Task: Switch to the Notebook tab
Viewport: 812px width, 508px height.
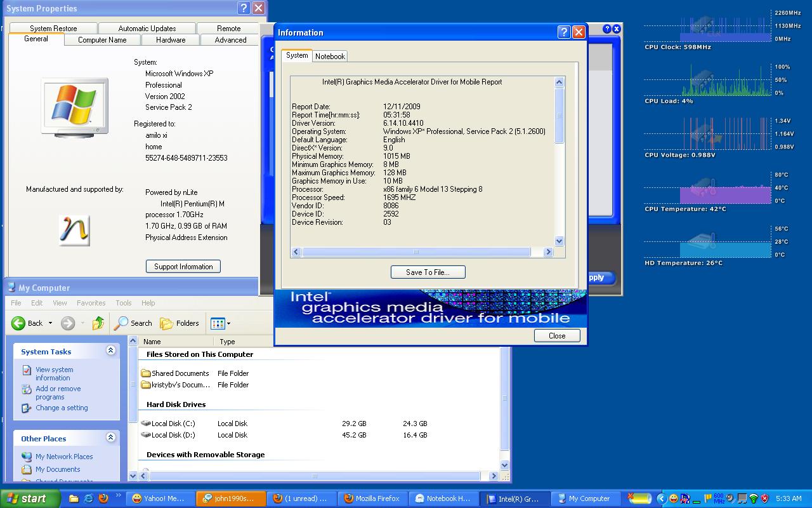Action: pos(330,57)
